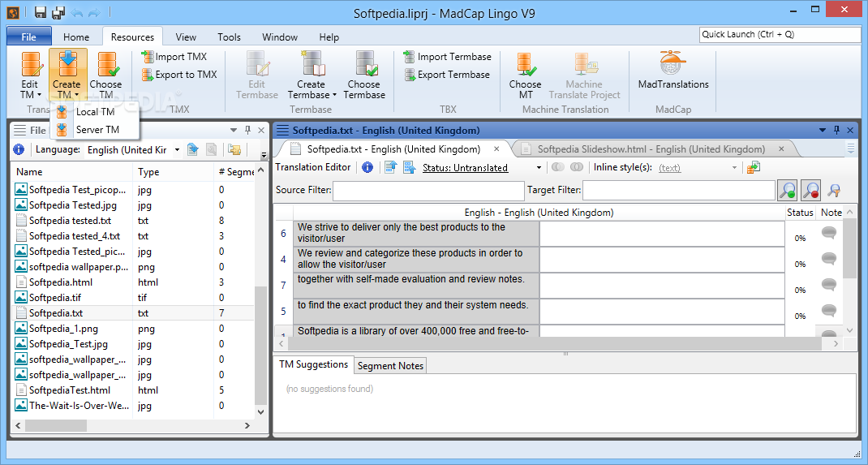This screenshot has height=465, width=868.
Task: Click the Target Filter input field
Action: click(x=679, y=191)
